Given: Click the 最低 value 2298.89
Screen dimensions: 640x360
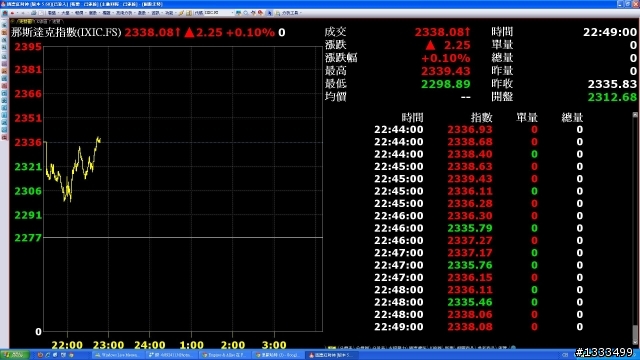Looking at the screenshot, I should point(445,84).
